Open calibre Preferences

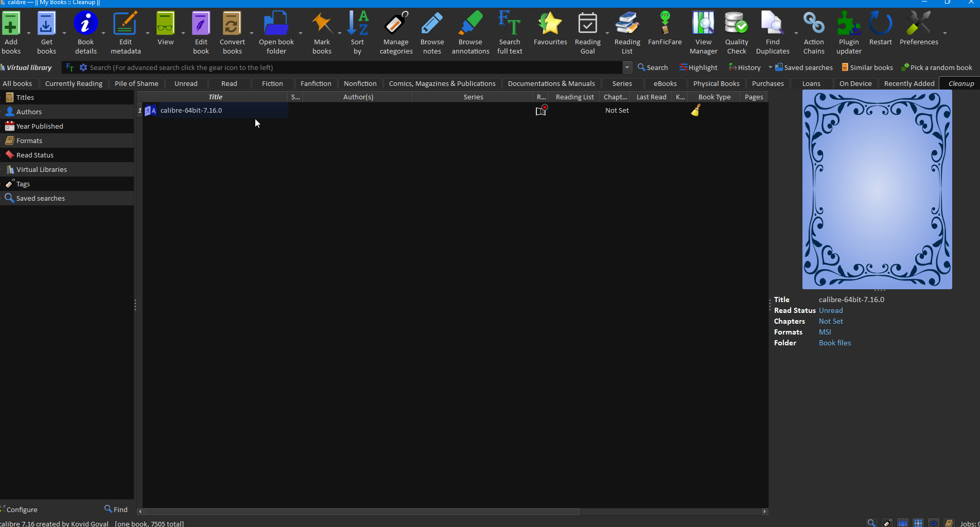919,28
